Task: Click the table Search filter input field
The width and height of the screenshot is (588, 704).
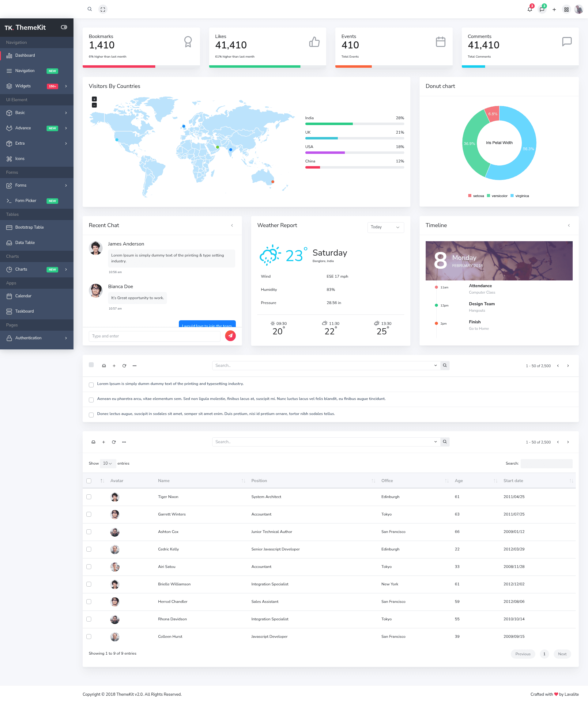Action: (x=546, y=463)
